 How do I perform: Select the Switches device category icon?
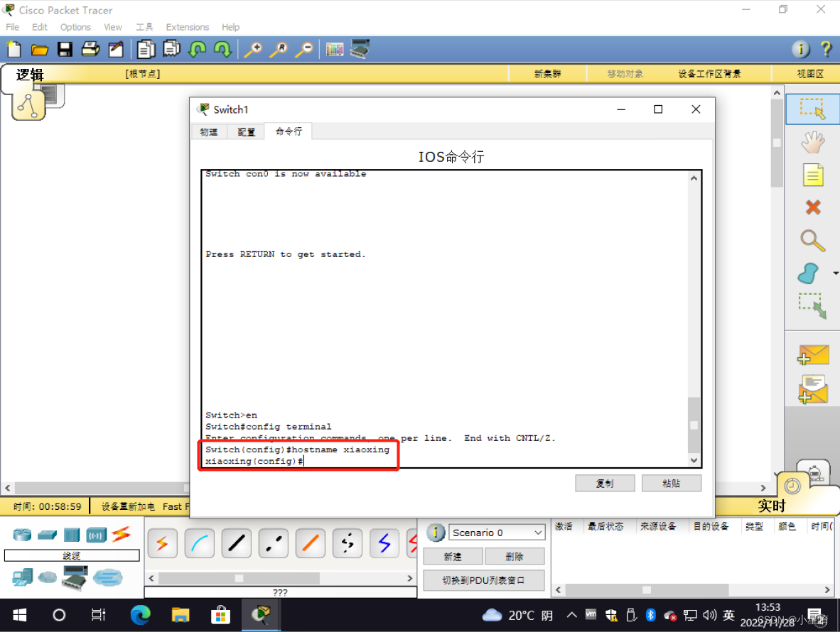[47, 535]
